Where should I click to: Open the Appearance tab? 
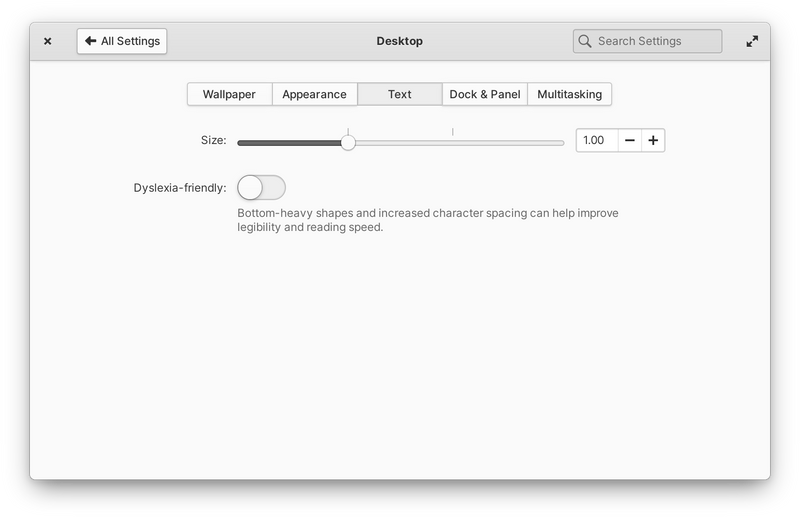tap(314, 94)
